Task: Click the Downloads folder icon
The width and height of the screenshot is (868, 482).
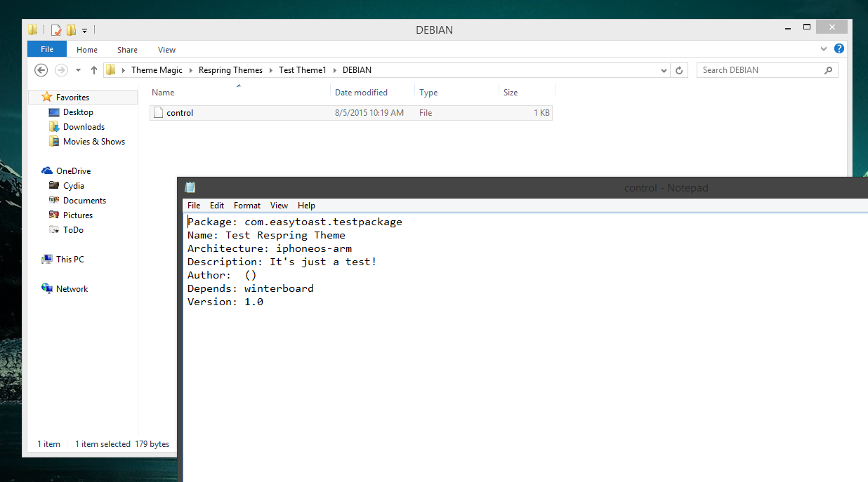Action: pyautogui.click(x=54, y=127)
